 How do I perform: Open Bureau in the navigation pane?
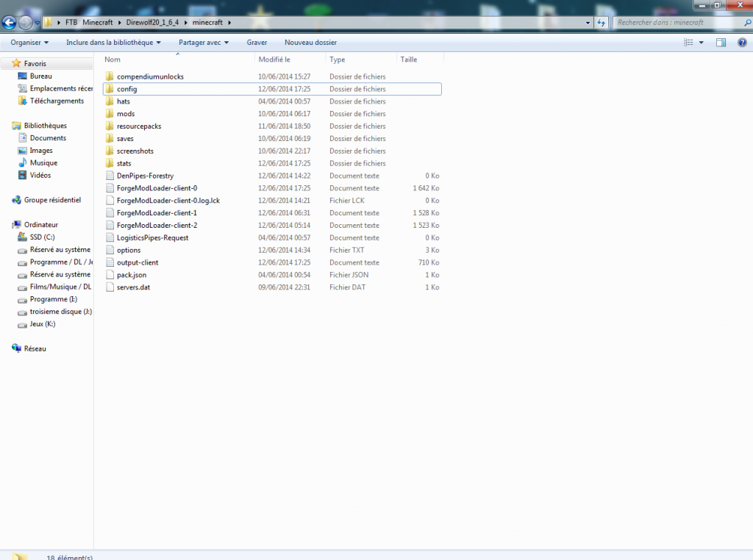pos(41,76)
